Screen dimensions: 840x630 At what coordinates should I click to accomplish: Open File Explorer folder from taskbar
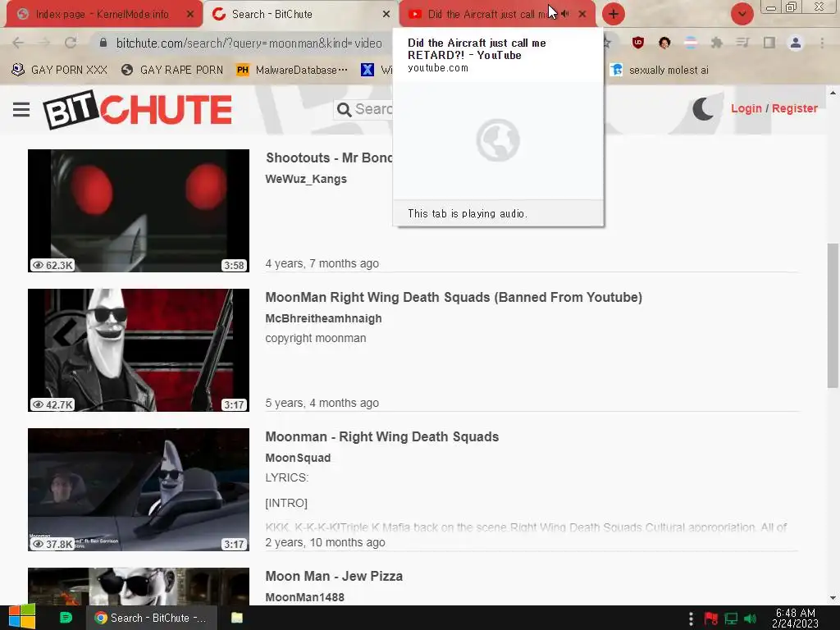237,618
